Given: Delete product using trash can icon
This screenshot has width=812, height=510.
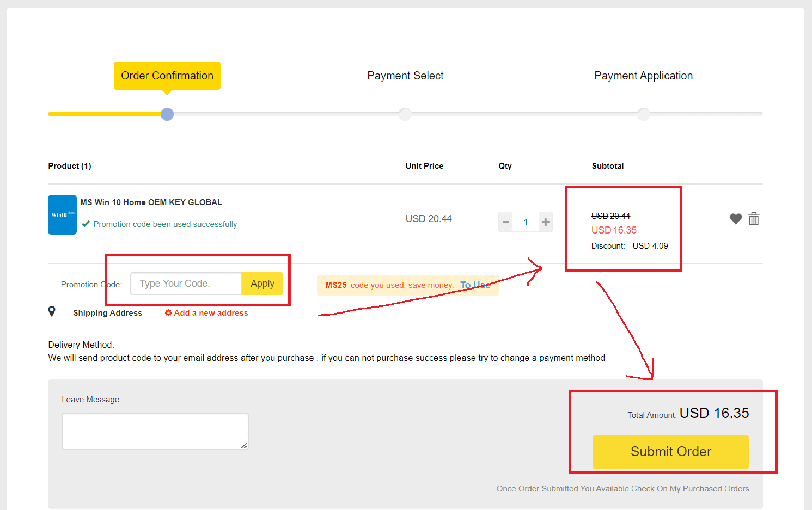Looking at the screenshot, I should (754, 219).
